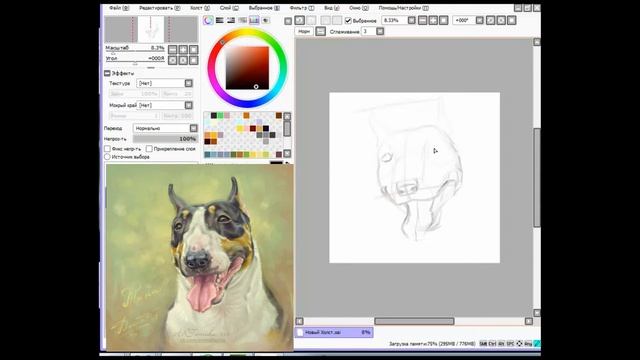This screenshot has width=640, height=360.
Task: Select Источник выбора radio button
Action: click(x=107, y=157)
